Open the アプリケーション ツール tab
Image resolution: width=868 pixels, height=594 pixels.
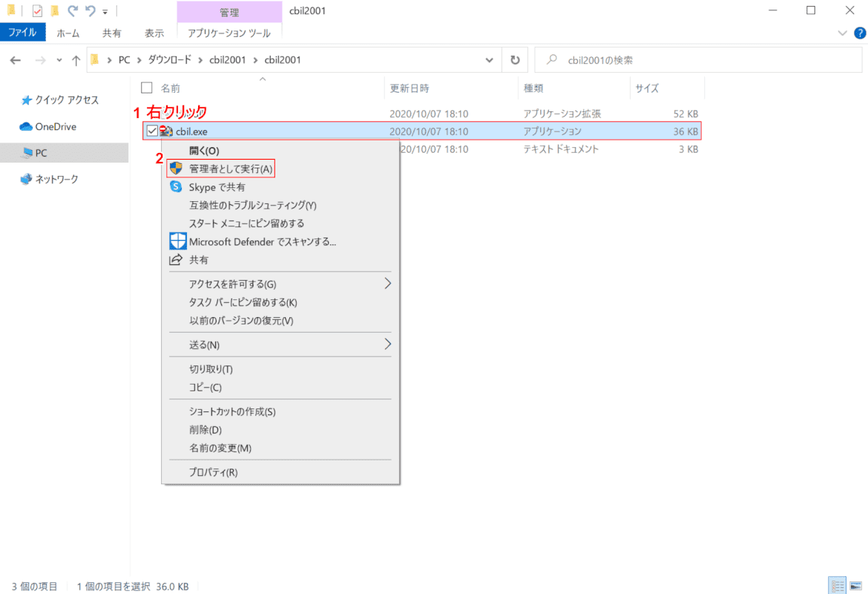229,33
